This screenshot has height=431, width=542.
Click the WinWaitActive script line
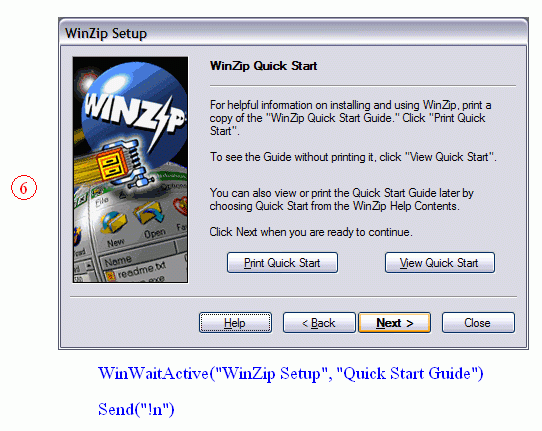pos(291,374)
